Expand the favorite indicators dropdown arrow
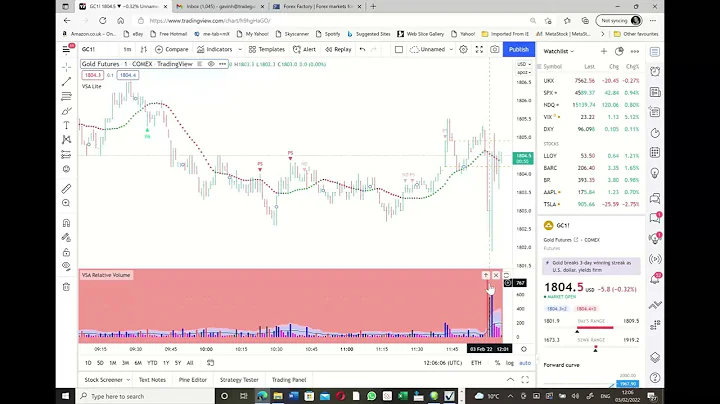 coord(240,50)
